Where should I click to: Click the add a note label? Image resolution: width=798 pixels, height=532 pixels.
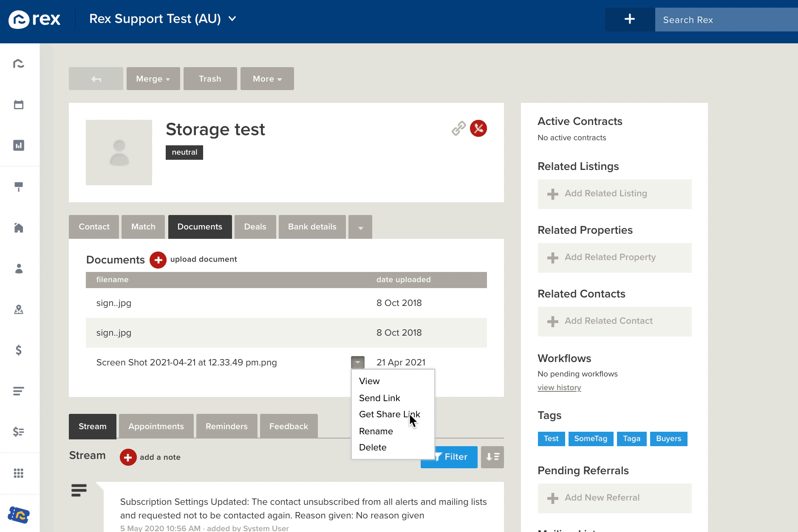(160, 457)
